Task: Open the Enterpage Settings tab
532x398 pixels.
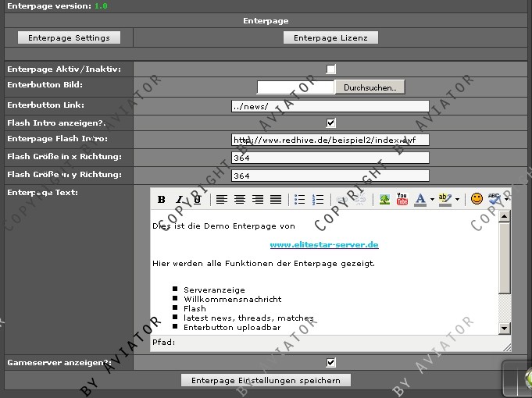Action: (x=69, y=37)
